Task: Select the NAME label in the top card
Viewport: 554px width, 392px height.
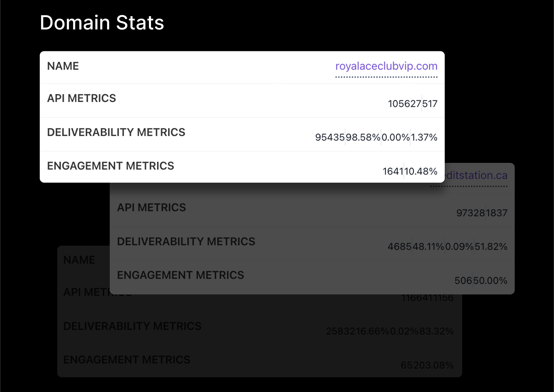Action: (63, 66)
